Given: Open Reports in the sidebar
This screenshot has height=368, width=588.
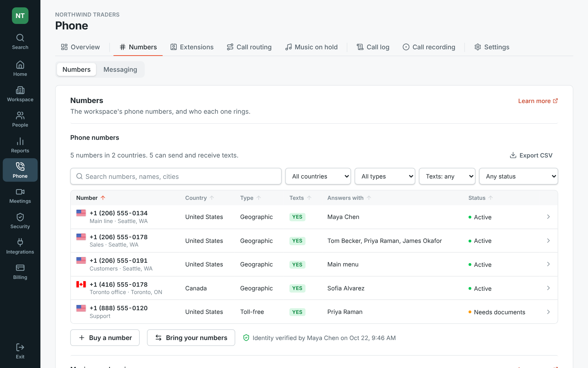Looking at the screenshot, I should (20, 145).
